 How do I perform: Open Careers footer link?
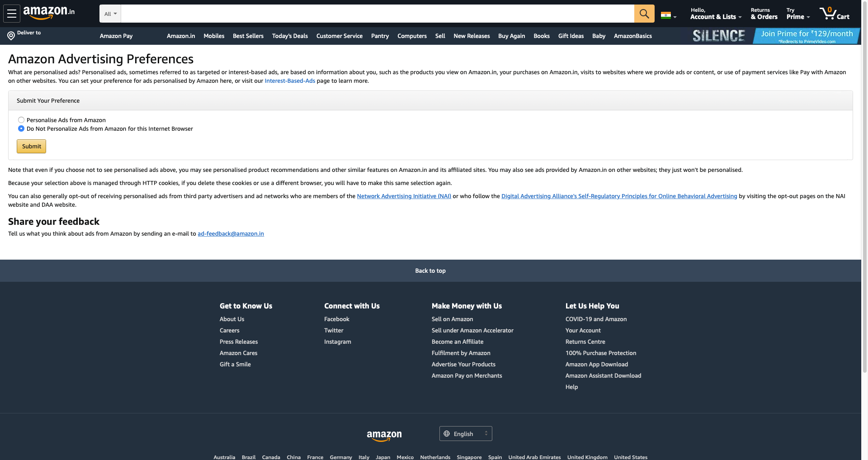230,330
